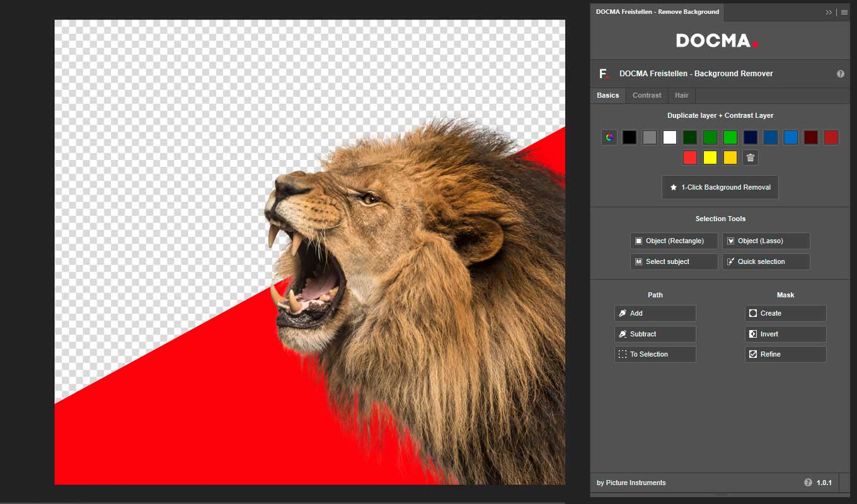Activate the Quick selection tool

coord(766,261)
